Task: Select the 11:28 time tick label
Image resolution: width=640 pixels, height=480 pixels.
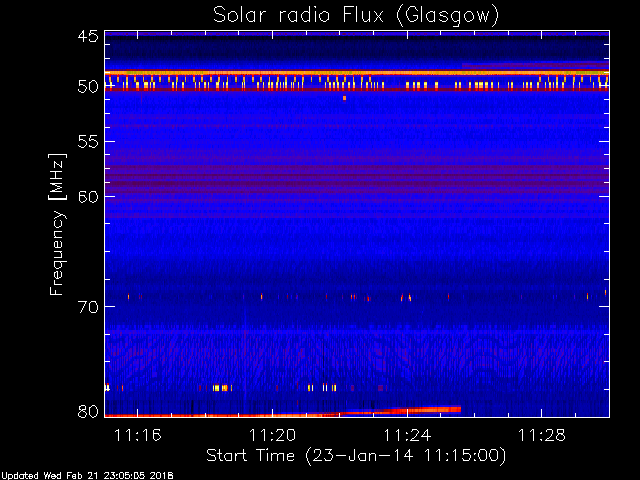Action: [542, 435]
